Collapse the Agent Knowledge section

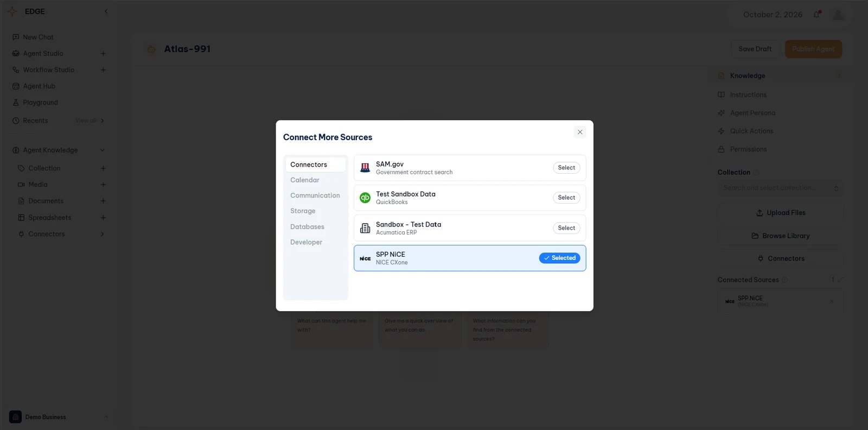[x=102, y=150]
